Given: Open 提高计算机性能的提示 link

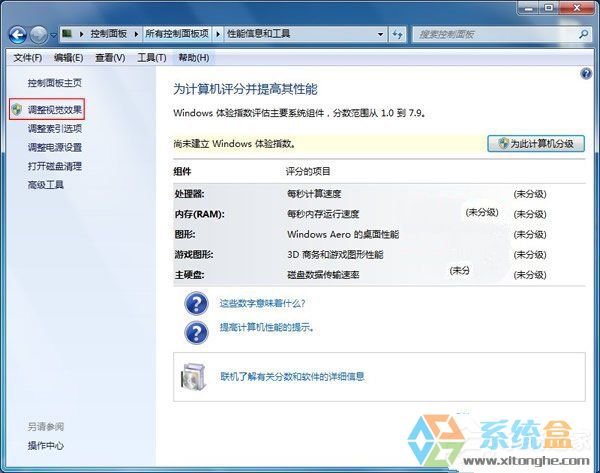Looking at the screenshot, I should pos(267,328).
